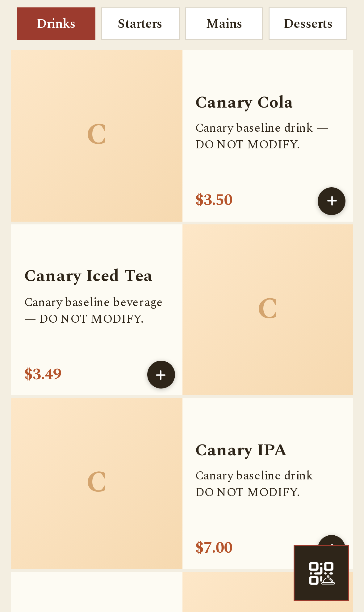Add Canary IPA with its plus button
This screenshot has width=364, height=612.
[331, 540]
